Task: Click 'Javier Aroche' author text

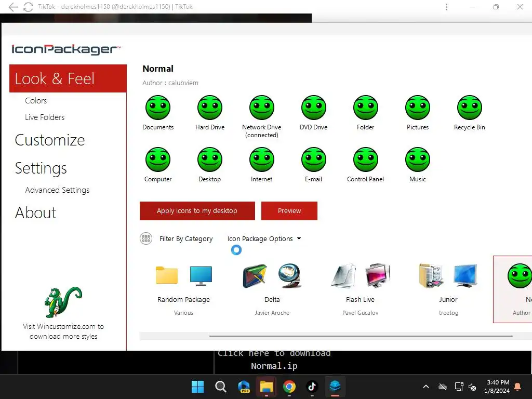Action: coord(272,313)
